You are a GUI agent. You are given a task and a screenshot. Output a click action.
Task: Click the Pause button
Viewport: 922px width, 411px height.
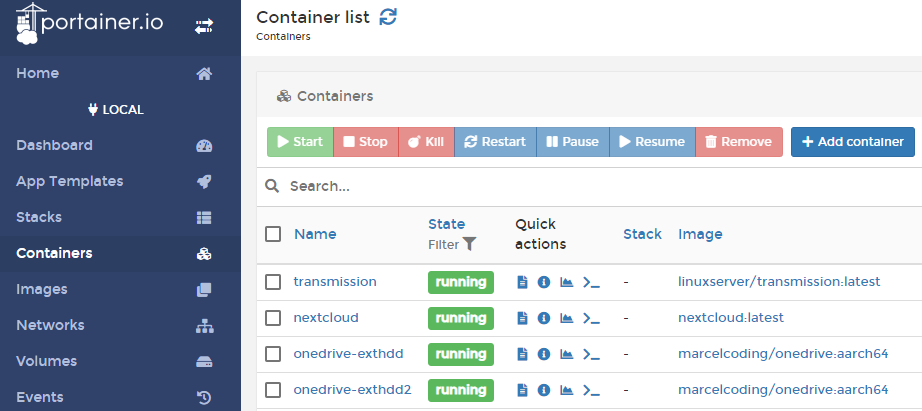[573, 142]
